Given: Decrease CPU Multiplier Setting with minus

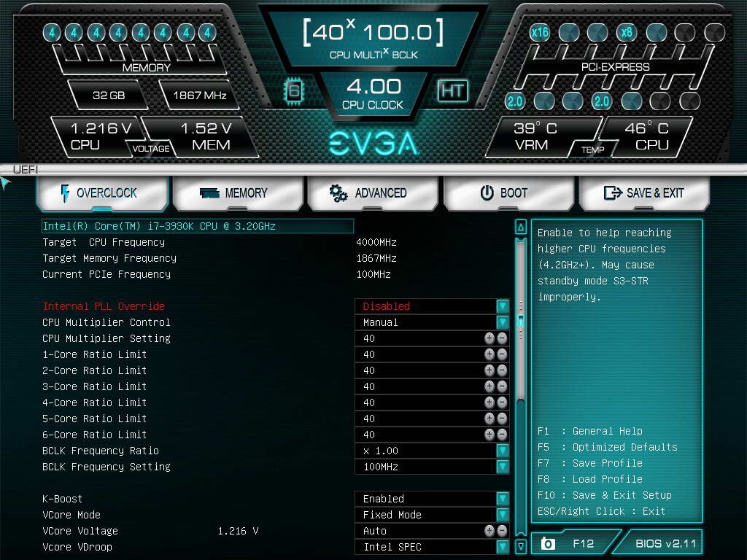Looking at the screenshot, I should pyautogui.click(x=502, y=338).
